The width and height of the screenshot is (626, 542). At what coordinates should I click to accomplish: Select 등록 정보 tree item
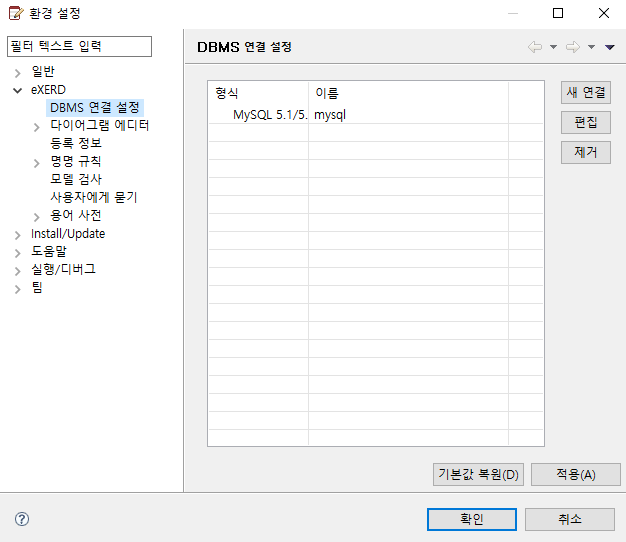(x=76, y=143)
